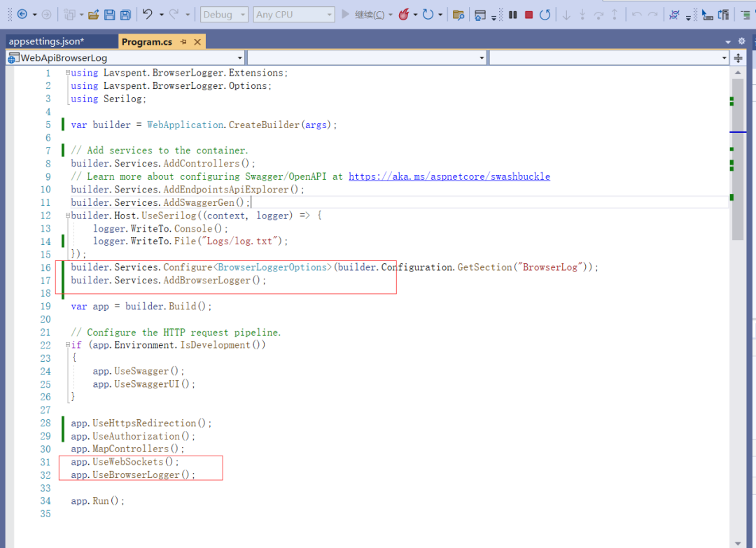Viewport: 756px width, 548px height.
Task: Select the Program.cs tab
Action: coord(146,42)
